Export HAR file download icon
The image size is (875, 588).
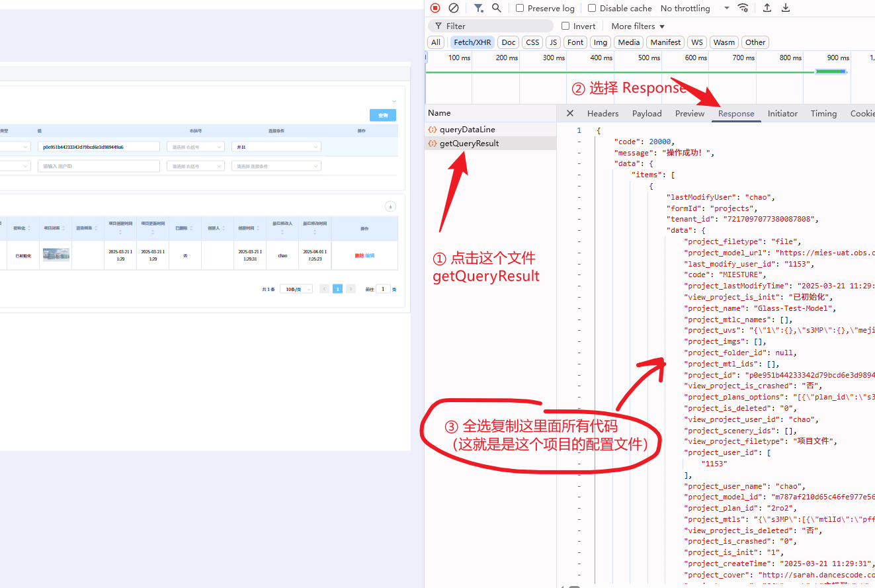click(x=786, y=8)
